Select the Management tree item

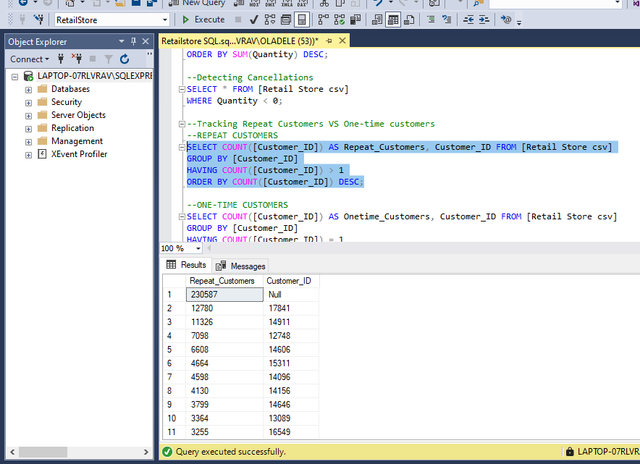pos(77,141)
